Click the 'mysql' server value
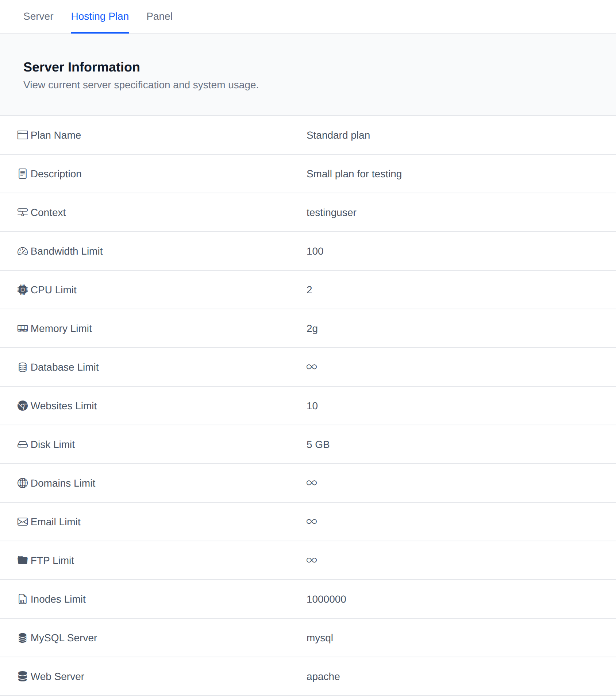The width and height of the screenshot is (616, 696). coord(320,638)
